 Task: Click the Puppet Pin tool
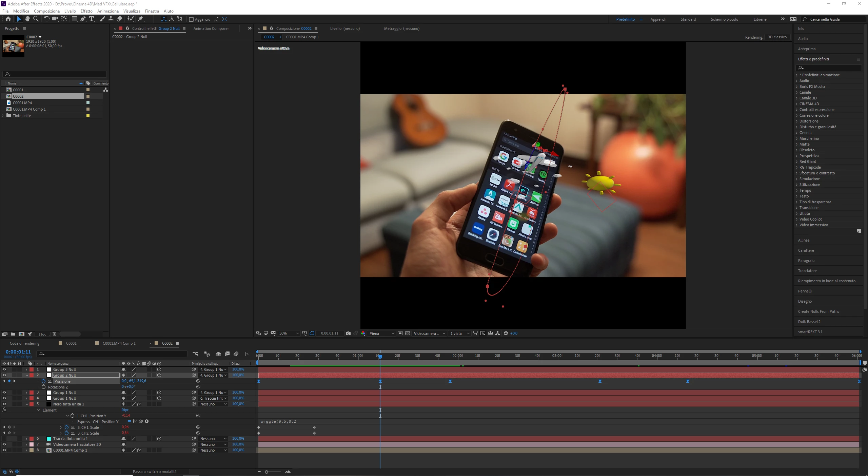[141, 19]
